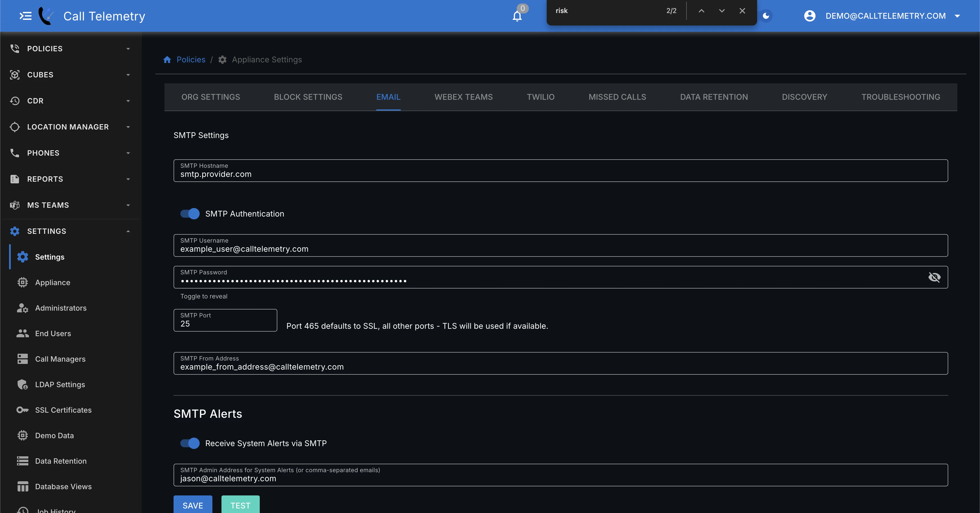Image resolution: width=980 pixels, height=513 pixels.
Task: Follow the Policies breadcrumb link
Action: (191, 60)
